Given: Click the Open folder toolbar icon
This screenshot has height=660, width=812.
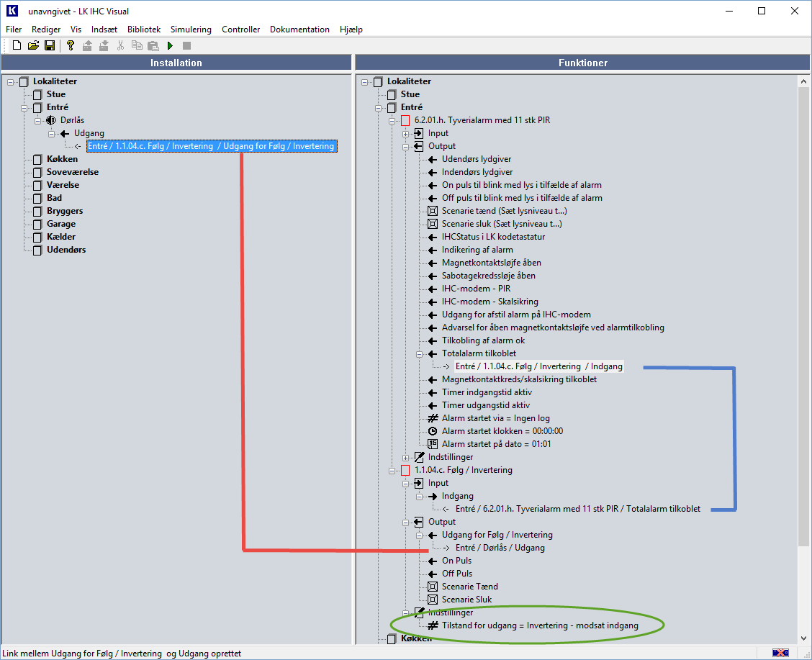Looking at the screenshot, I should [x=33, y=46].
